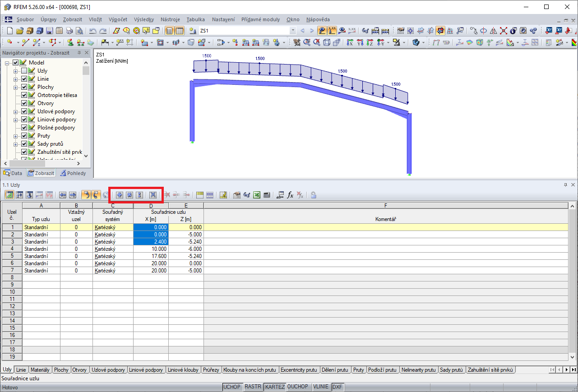Open the Soubor menu
This screenshot has height=392, width=578.
click(25, 19)
